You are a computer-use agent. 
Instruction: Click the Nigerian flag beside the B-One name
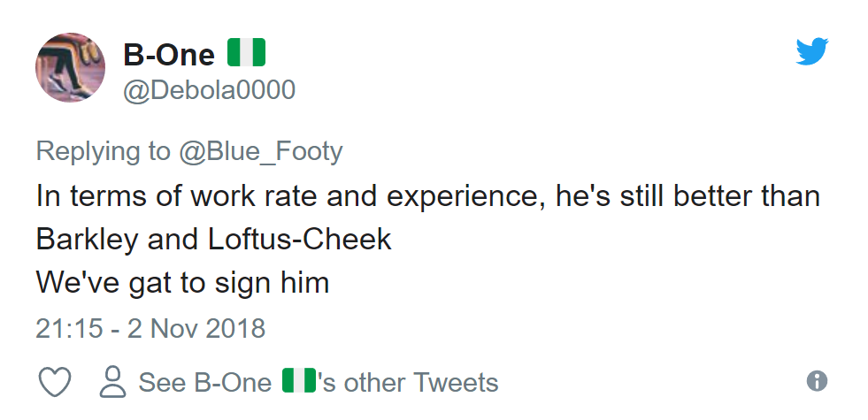pyautogui.click(x=247, y=54)
